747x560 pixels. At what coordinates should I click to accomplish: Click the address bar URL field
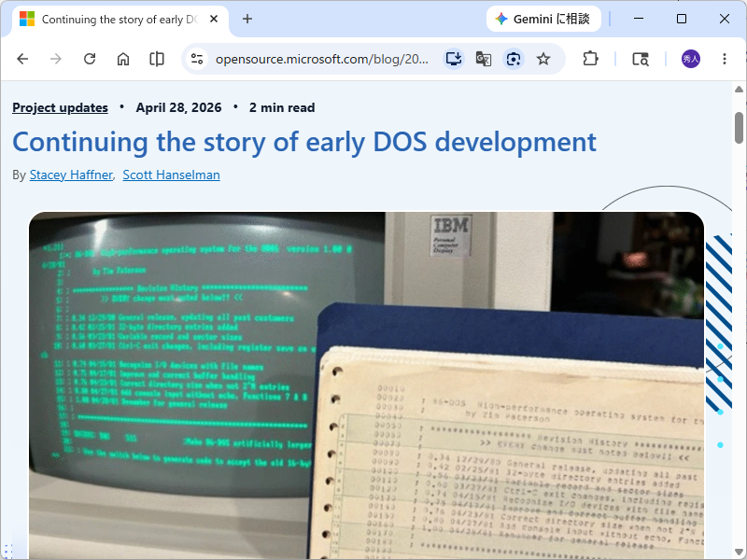click(x=322, y=59)
